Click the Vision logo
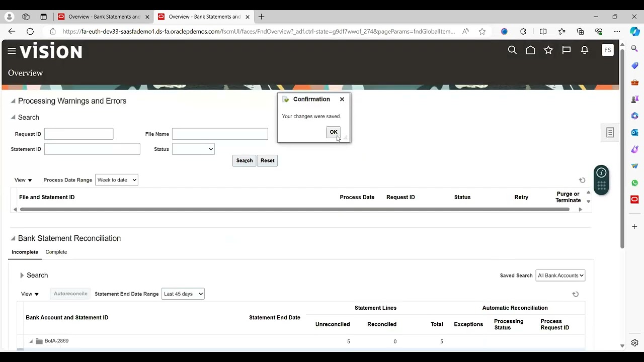The width and height of the screenshot is (644, 362). click(51, 51)
